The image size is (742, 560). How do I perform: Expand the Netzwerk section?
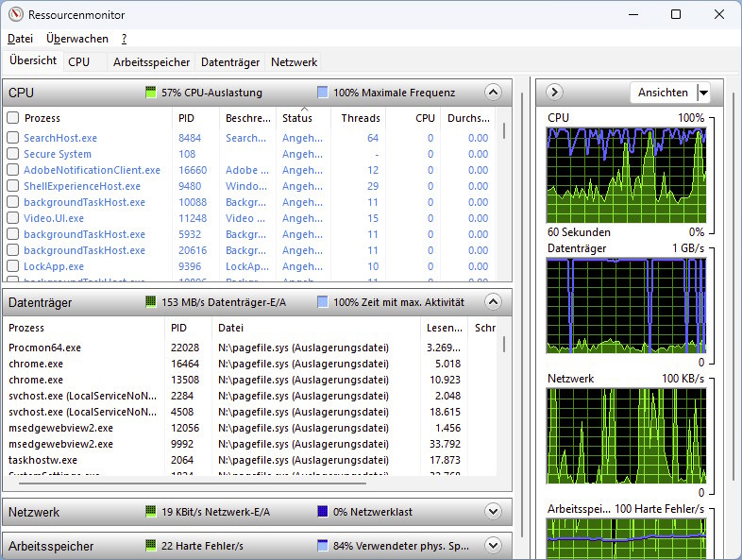pyautogui.click(x=492, y=512)
